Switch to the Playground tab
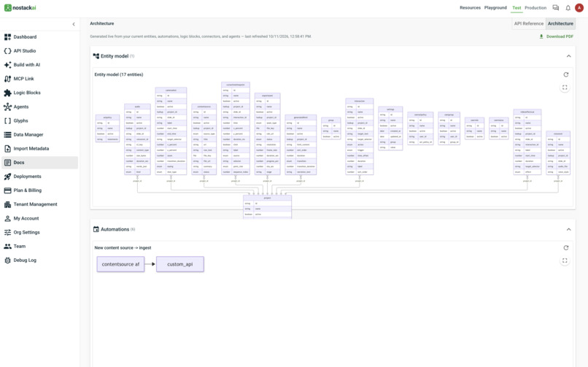 (495, 7)
